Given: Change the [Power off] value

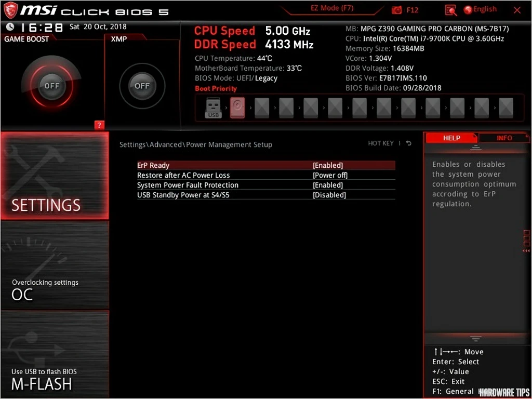Looking at the screenshot, I should [x=330, y=176].
